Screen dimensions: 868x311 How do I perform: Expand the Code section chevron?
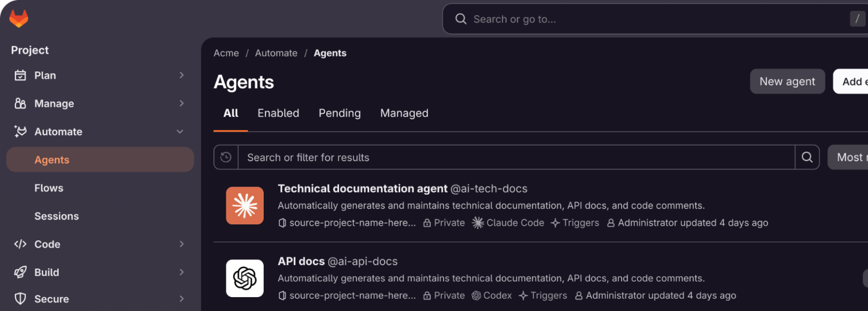tap(182, 244)
